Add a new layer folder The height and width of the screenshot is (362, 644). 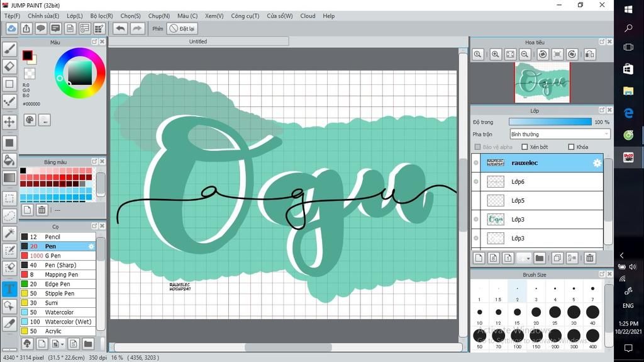point(540,258)
